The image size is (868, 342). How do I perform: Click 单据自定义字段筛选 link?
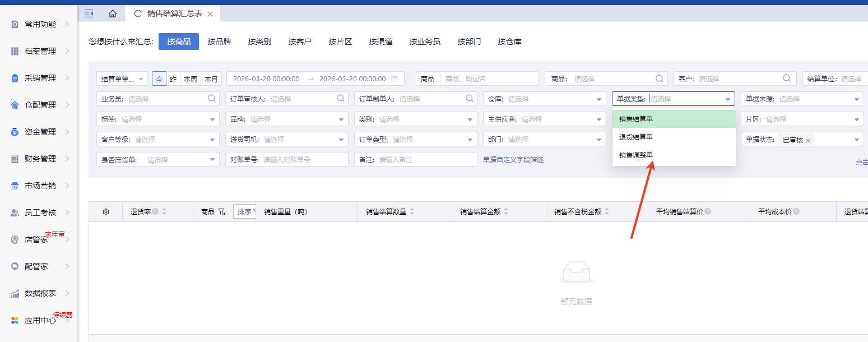(x=513, y=160)
